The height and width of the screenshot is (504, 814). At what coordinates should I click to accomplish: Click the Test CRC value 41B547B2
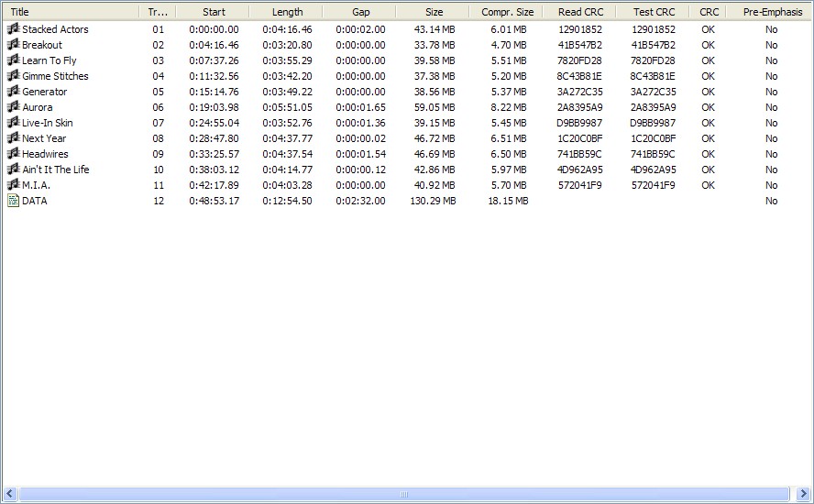[x=653, y=45]
